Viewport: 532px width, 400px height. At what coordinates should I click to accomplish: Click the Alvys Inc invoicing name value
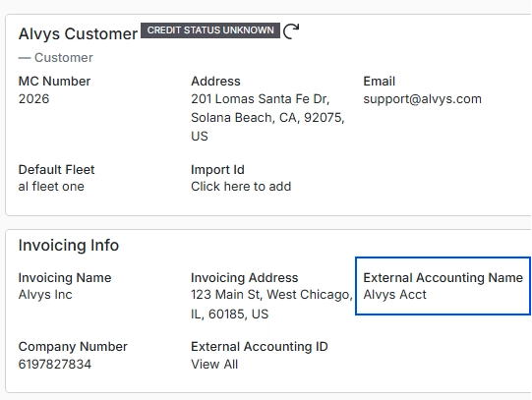[45, 295]
